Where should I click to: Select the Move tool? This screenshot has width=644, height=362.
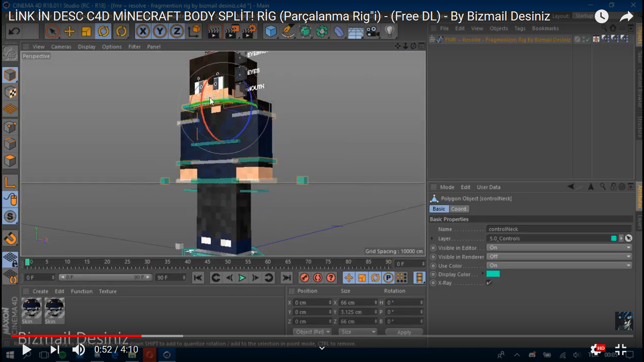tap(69, 32)
